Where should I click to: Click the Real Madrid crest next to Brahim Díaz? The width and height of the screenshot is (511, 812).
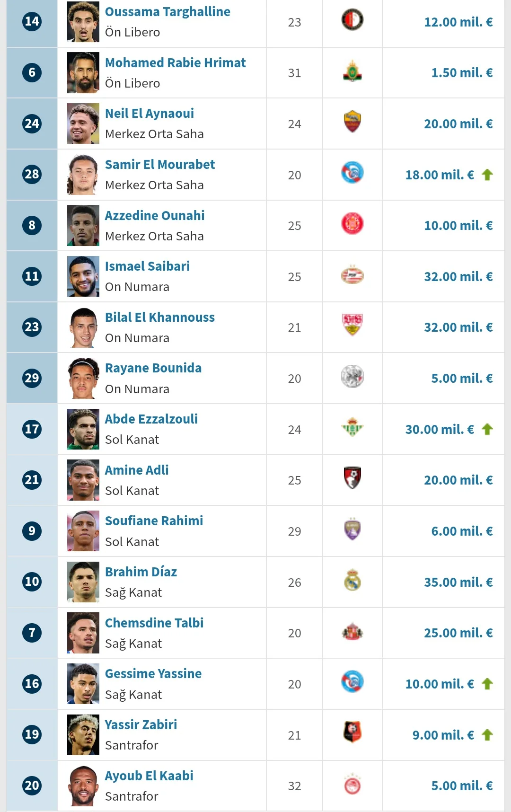(352, 581)
